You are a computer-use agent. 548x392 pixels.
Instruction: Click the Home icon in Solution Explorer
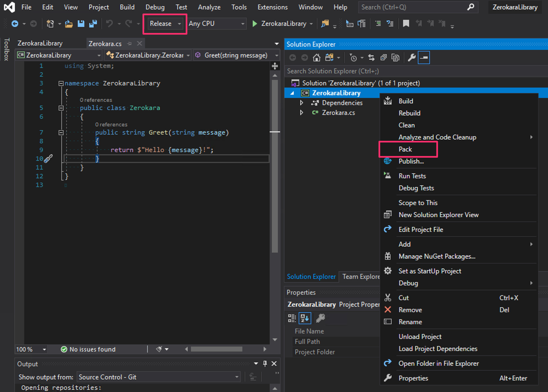(x=317, y=58)
